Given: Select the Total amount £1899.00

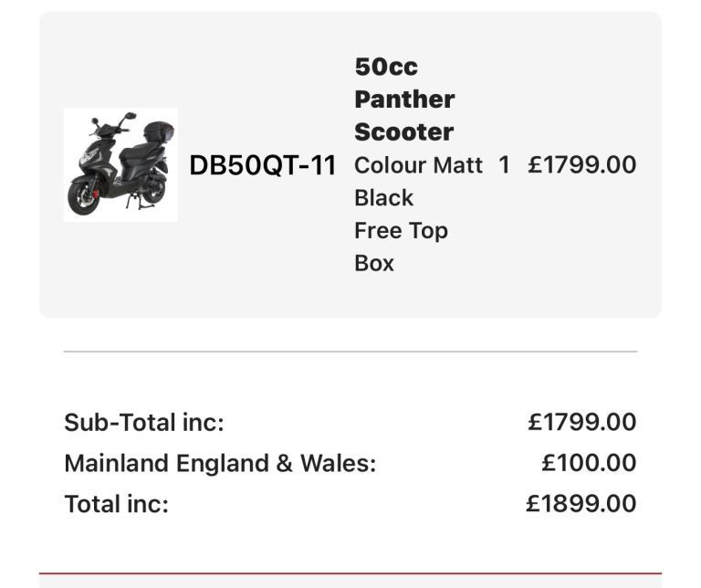Looking at the screenshot, I should coord(581,503).
